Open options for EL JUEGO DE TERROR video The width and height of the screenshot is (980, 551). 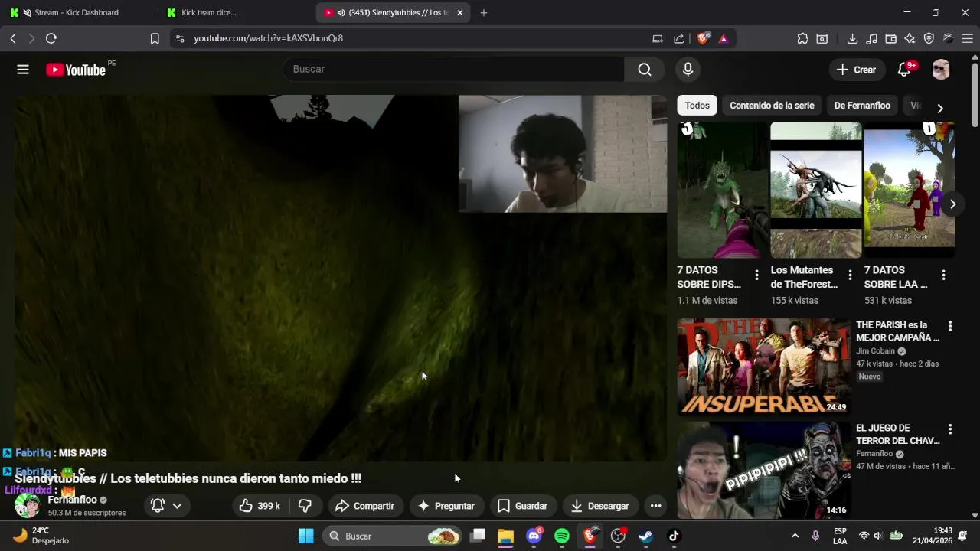[950, 429]
